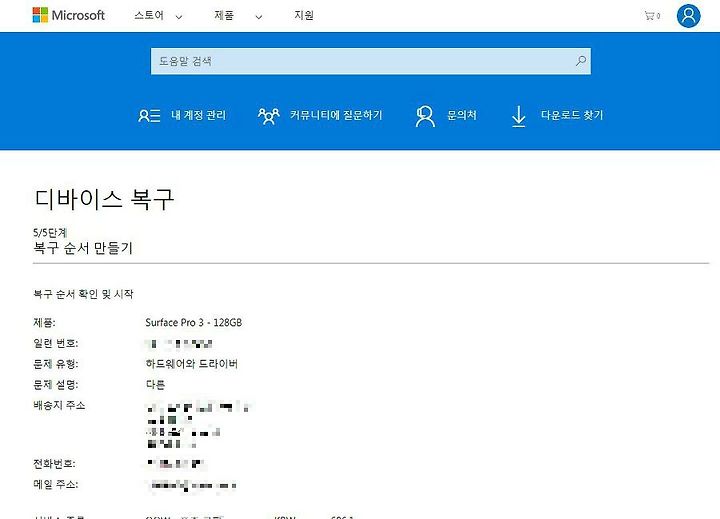Select the 문제 설명: label

(56, 384)
